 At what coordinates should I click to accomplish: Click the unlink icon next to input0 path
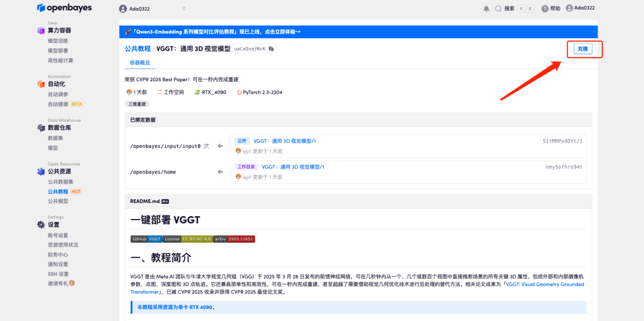[206, 146]
